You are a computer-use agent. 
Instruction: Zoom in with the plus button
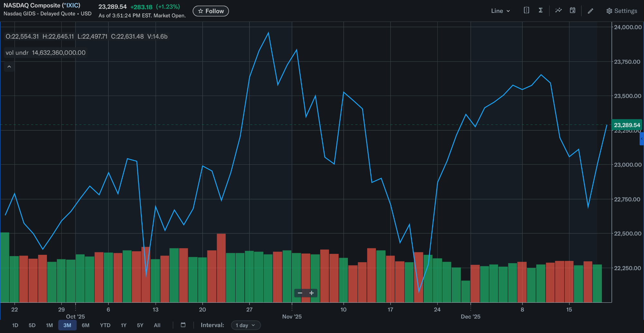pos(312,293)
